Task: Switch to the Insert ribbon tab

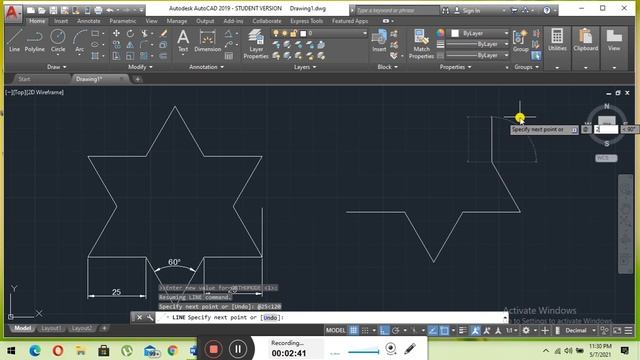Action: coord(61,21)
